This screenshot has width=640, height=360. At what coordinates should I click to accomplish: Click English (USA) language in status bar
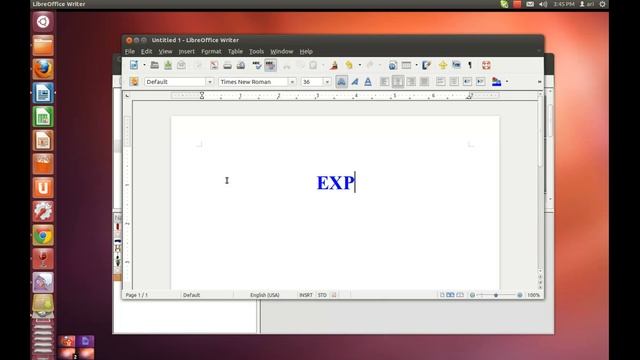click(x=265, y=295)
